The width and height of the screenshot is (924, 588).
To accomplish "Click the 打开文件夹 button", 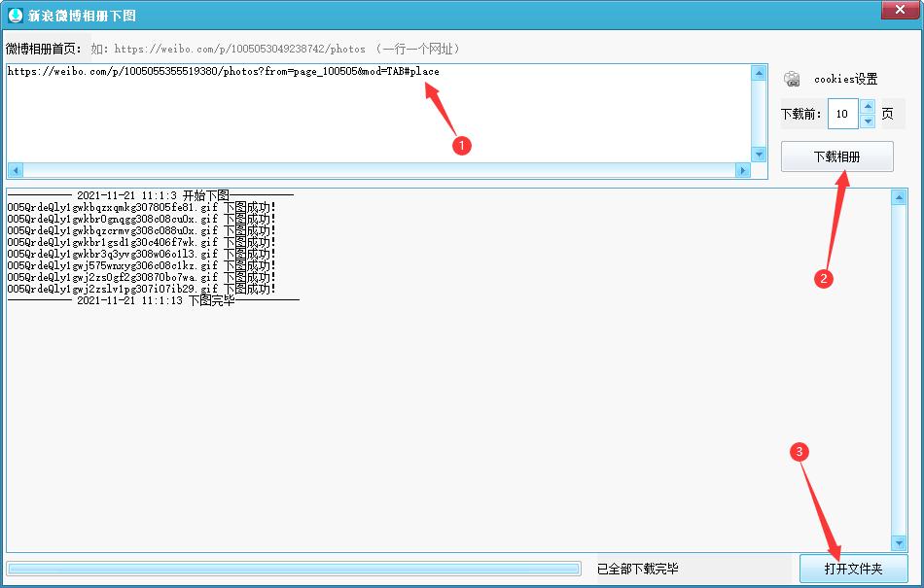I will point(853,569).
